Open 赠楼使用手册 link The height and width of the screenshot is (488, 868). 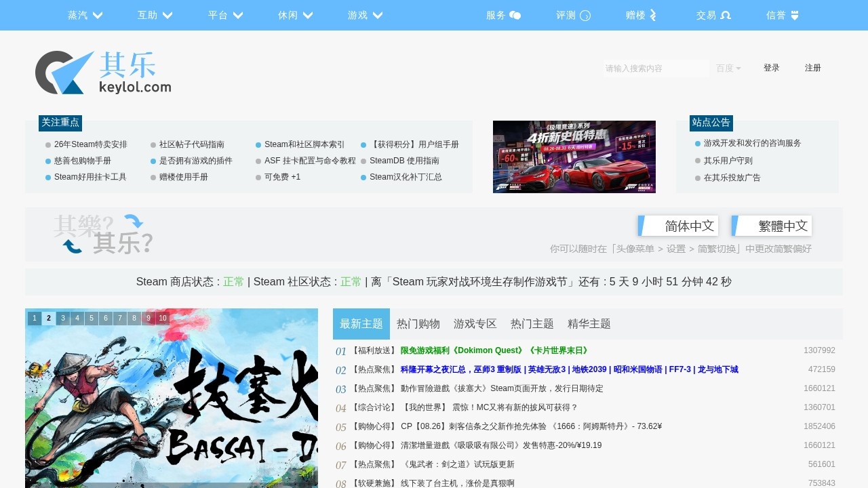coord(184,177)
